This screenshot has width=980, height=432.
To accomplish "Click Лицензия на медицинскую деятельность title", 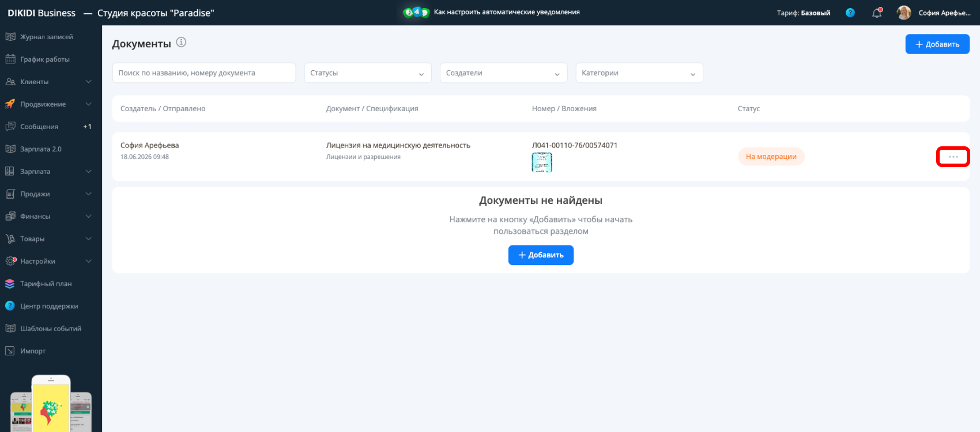I will (398, 146).
